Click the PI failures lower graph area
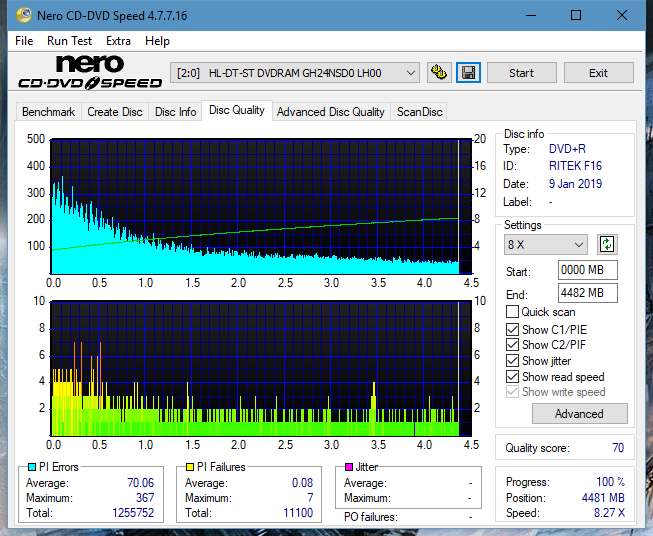653x536 pixels. point(261,369)
